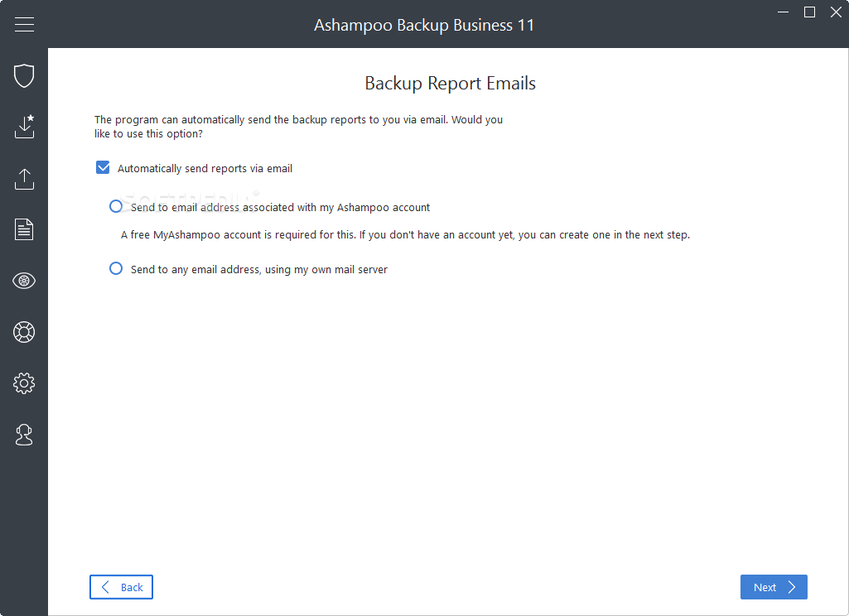
Task: Click the new backup plan icon with star
Action: (x=24, y=126)
